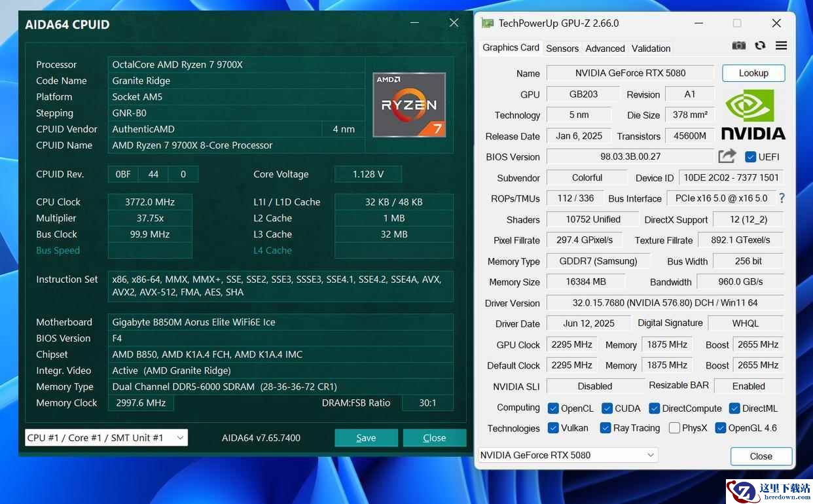Open the GPU-Z hamburger menu
The image size is (813, 504).
pos(781,46)
